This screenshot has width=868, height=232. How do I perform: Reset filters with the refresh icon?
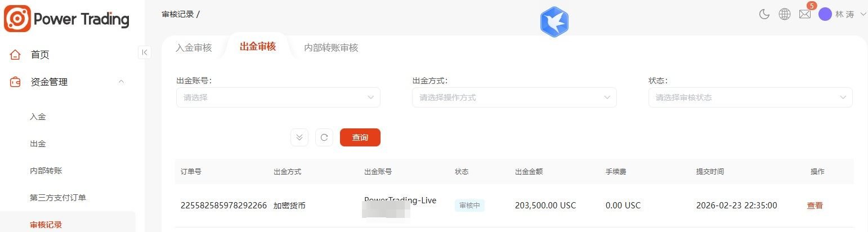[x=324, y=137]
